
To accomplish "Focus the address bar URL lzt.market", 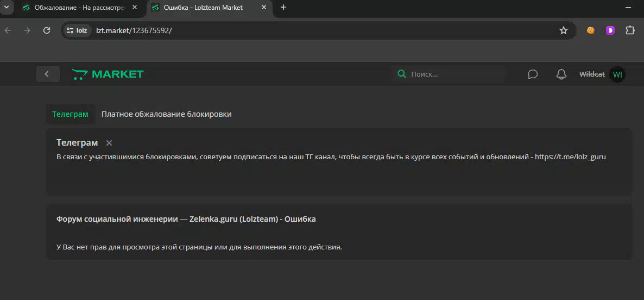I will [x=134, y=30].
